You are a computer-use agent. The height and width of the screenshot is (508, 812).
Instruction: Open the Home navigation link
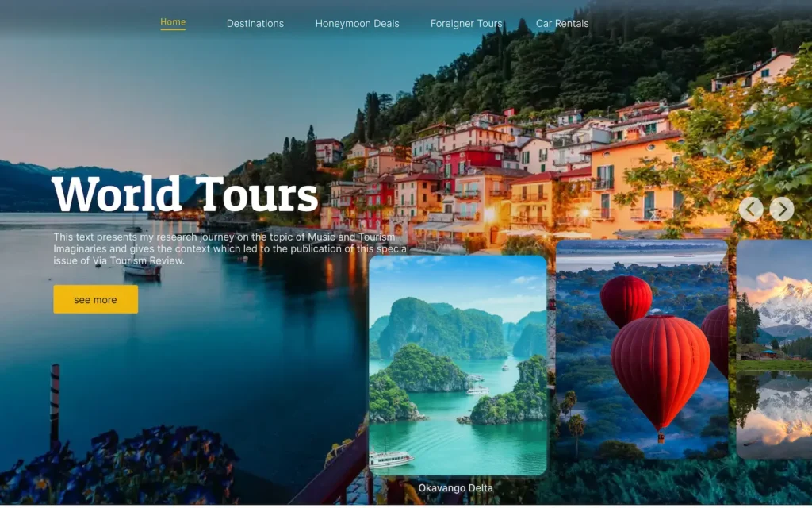(x=173, y=22)
